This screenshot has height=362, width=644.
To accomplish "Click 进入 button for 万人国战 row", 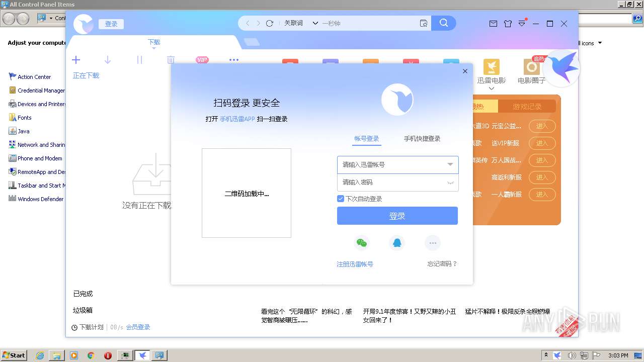I will pos(542,160).
